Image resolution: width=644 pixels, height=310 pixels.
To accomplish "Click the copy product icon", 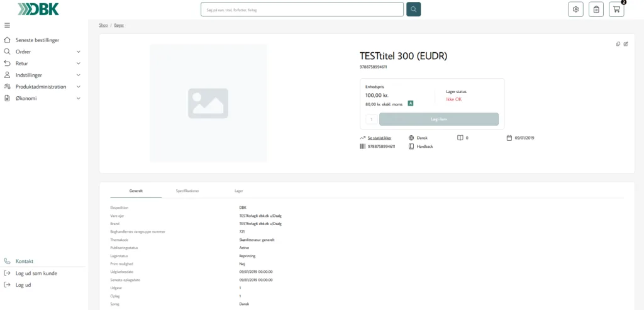I will click(618, 44).
